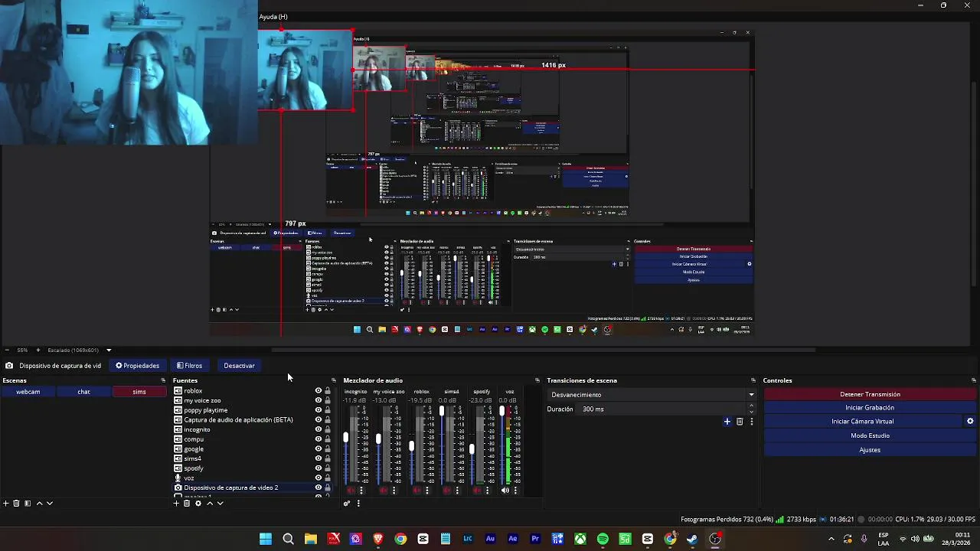Enable Modo Estudio

tap(871, 435)
